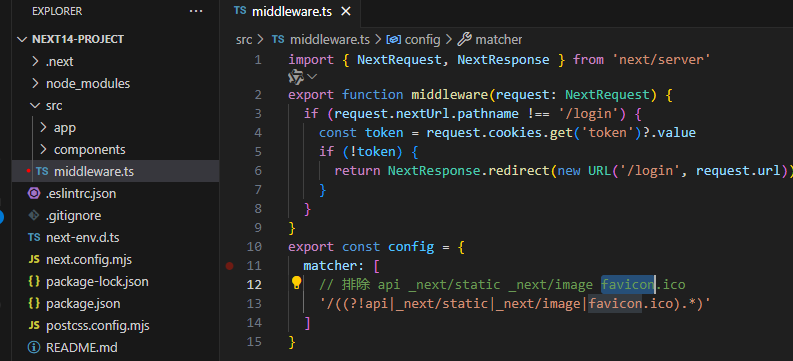The width and height of the screenshot is (793, 361).
Task: Click redirect on line 6
Action: click(519, 170)
